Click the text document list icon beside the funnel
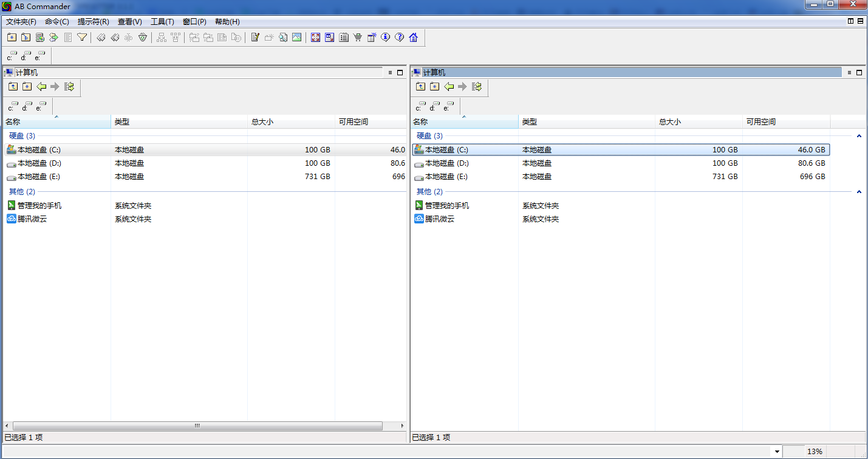The width and height of the screenshot is (868, 459). (x=68, y=37)
